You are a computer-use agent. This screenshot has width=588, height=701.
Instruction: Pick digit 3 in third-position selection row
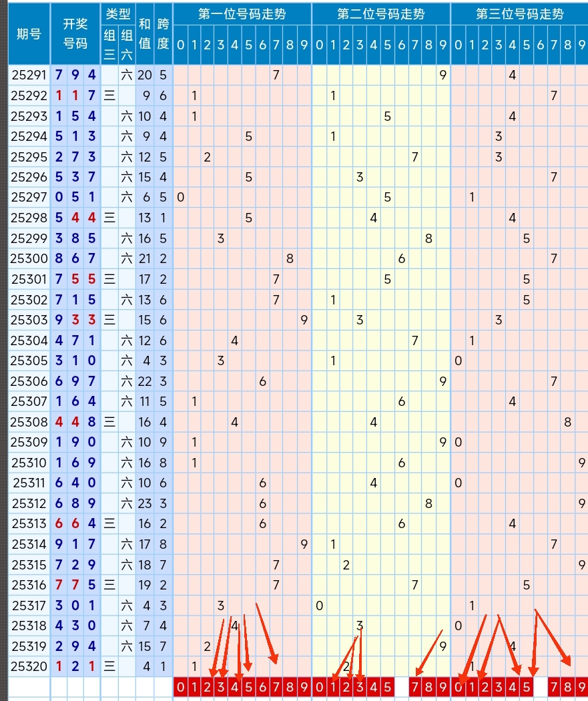(499, 687)
